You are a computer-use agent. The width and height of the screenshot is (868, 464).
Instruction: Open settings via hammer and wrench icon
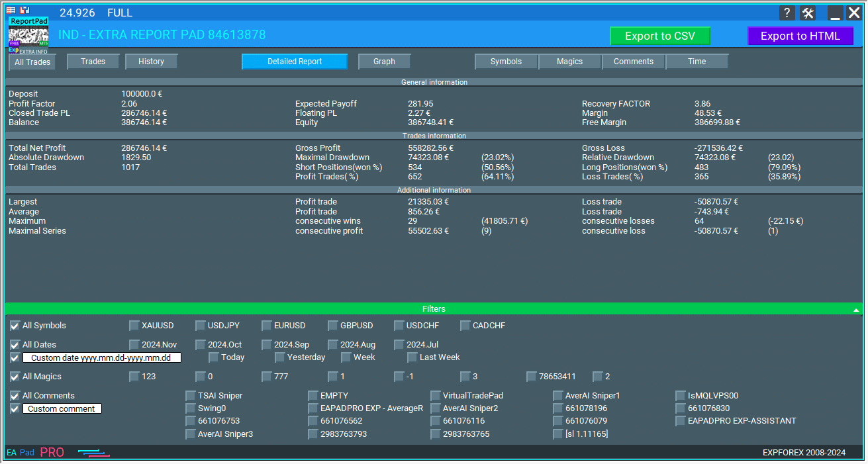[x=808, y=13]
